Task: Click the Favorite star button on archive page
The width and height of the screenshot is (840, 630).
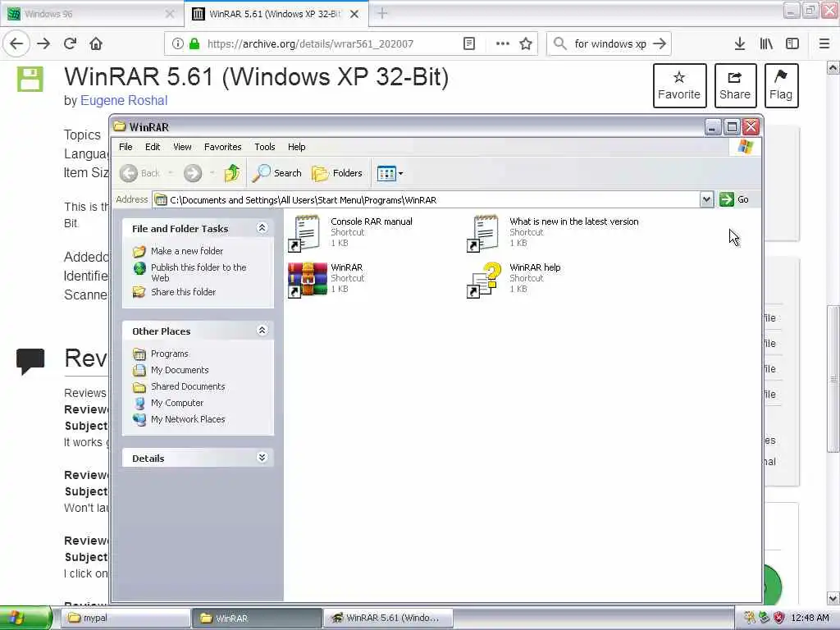Action: tap(679, 85)
